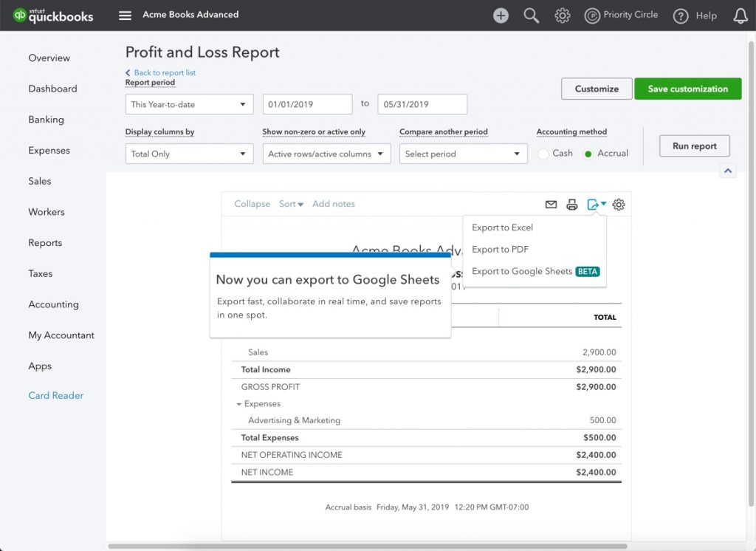Open Card Reader link
The image size is (756, 551).
click(55, 396)
